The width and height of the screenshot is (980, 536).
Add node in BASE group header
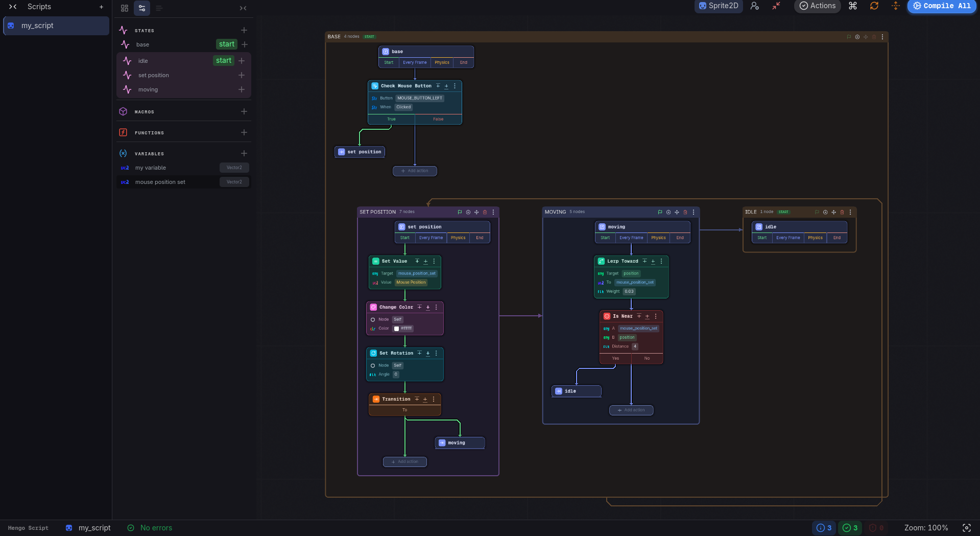click(x=857, y=37)
